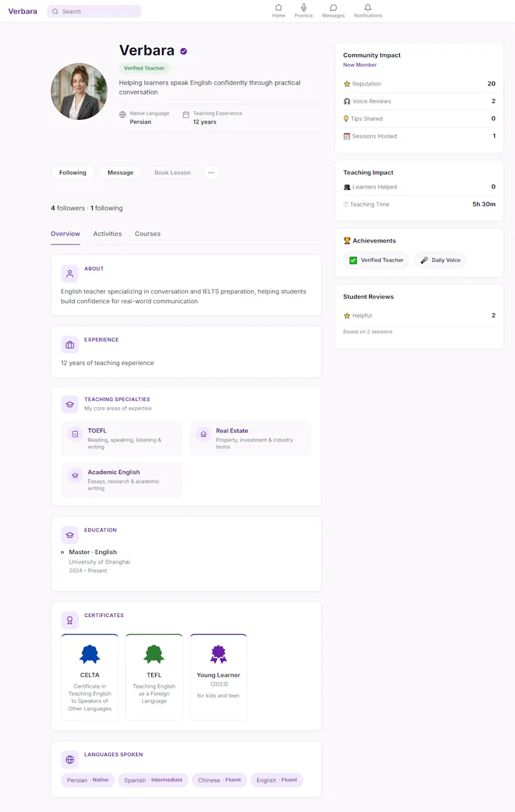Viewport: 515px width, 812px height.
Task: Click the globe icon beside Native Language
Action: tap(122, 115)
